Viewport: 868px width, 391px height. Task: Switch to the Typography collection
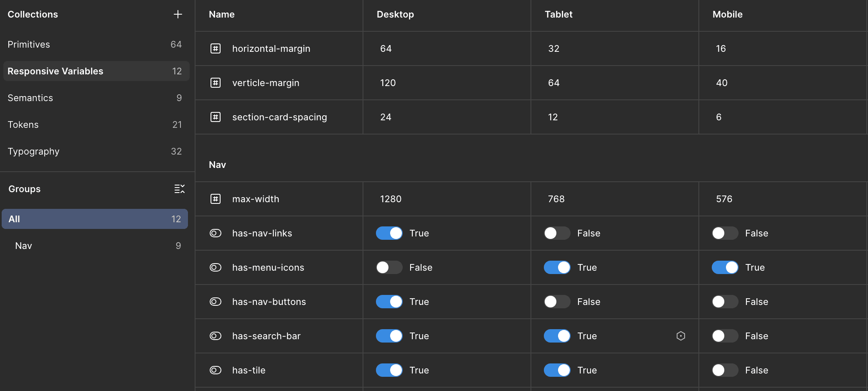(33, 151)
